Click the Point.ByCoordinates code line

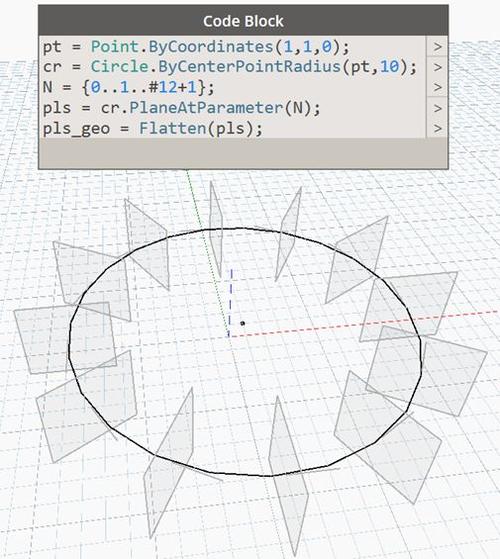pyautogui.click(x=196, y=47)
